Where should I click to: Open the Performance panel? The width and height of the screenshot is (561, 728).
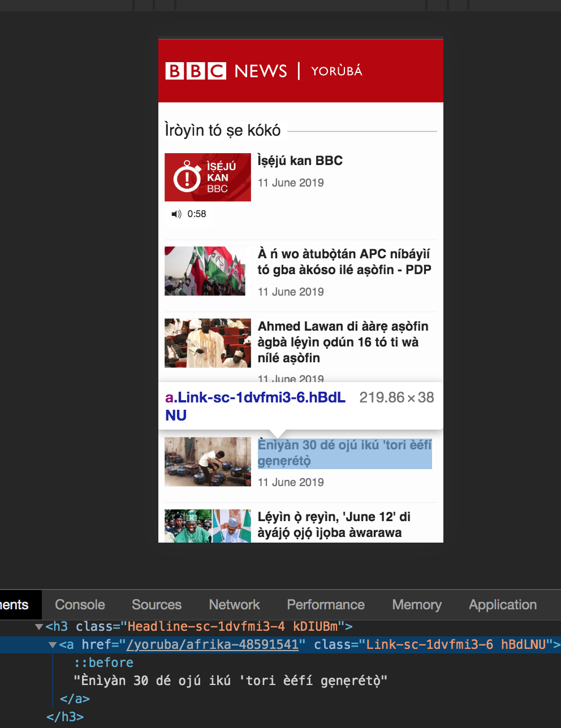(x=325, y=604)
